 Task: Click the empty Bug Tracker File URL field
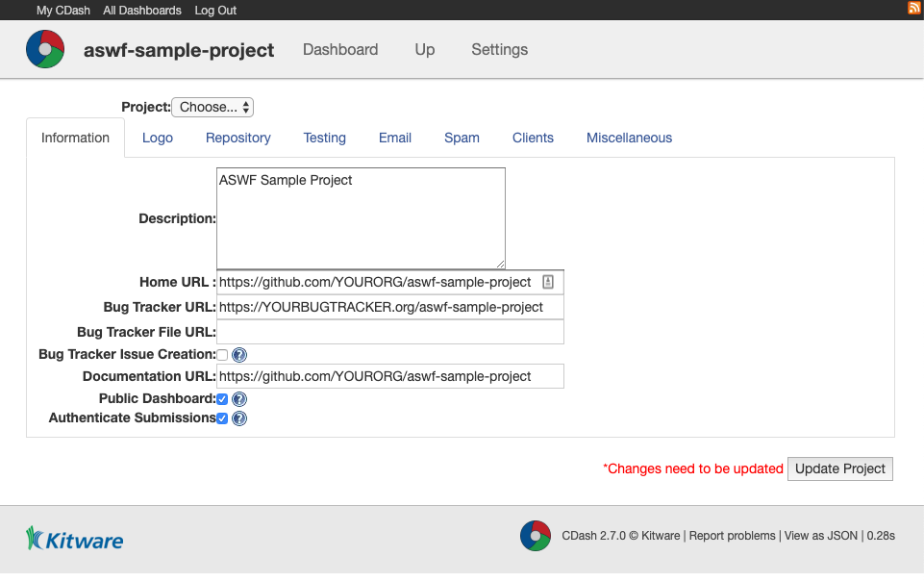pos(390,332)
